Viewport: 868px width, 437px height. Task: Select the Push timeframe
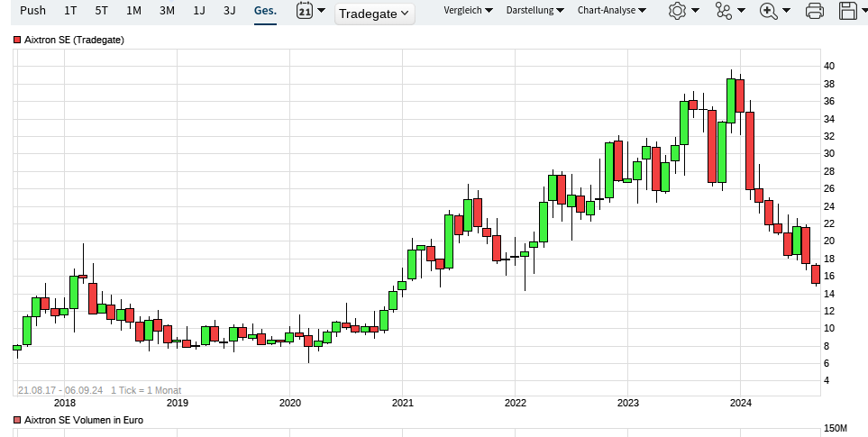pyautogui.click(x=32, y=11)
